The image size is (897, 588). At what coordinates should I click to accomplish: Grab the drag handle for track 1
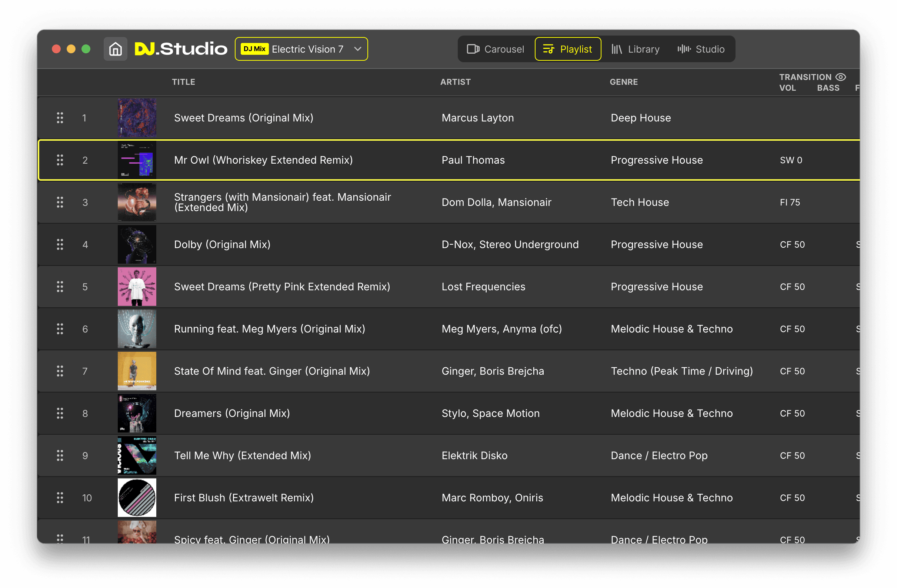(x=60, y=118)
